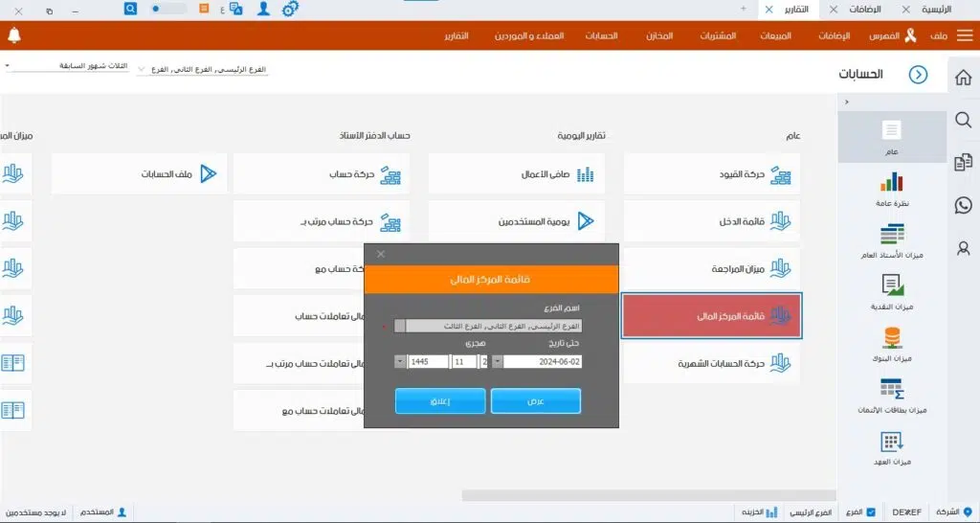Open the المشتريات menu
This screenshot has width=980, height=523.
pos(718,35)
